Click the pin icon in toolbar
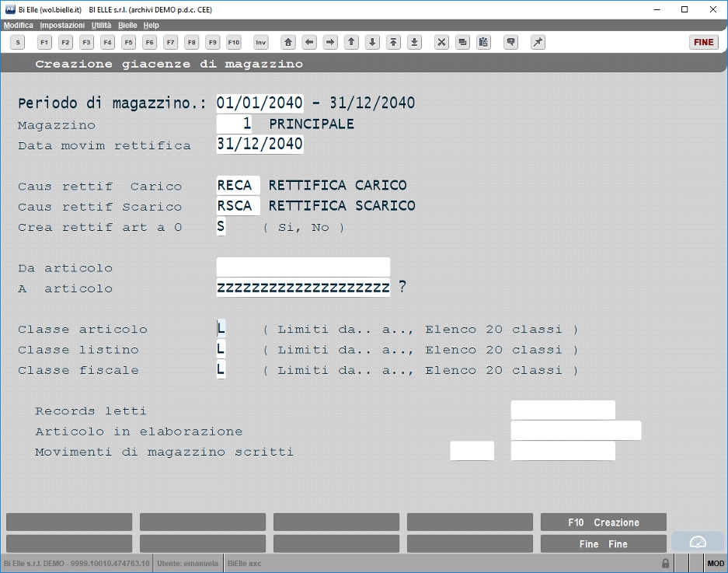 [538, 42]
